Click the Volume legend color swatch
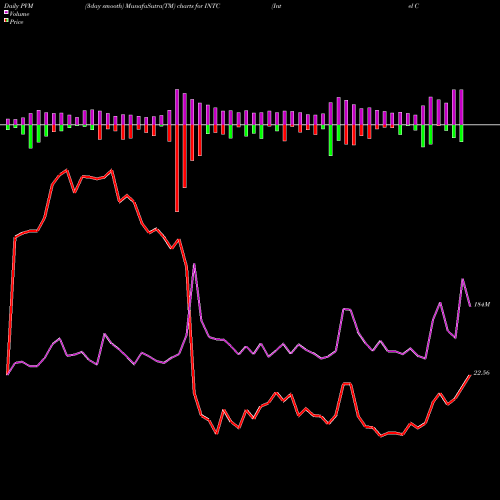The width and height of the screenshot is (500, 500). (x=6, y=12)
